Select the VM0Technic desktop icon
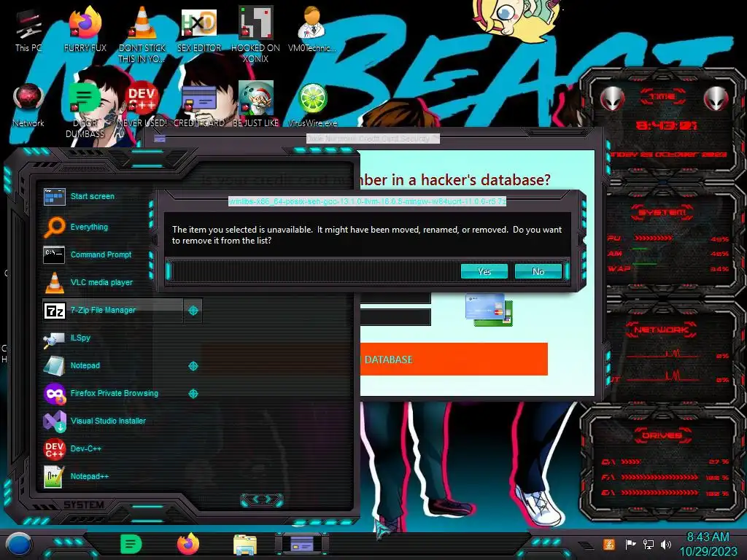Viewport: 747px width, 560px height. coord(312,31)
